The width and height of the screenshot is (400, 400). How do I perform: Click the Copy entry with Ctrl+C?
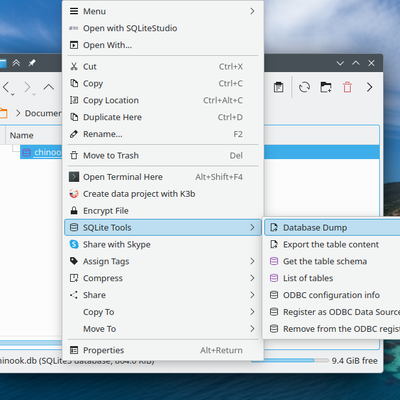pos(162,83)
